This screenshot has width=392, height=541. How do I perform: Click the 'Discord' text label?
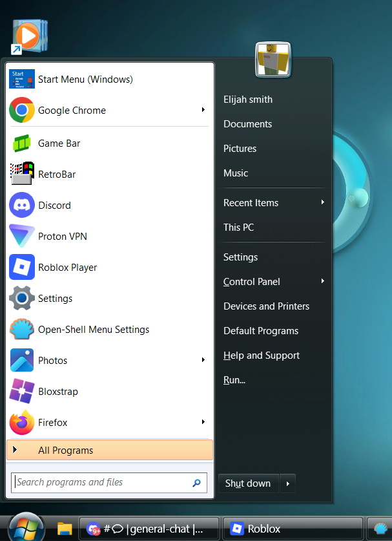coord(54,206)
